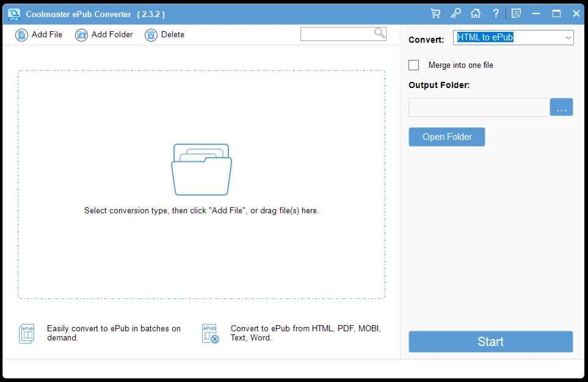Click the Add Folder icon

click(81, 35)
